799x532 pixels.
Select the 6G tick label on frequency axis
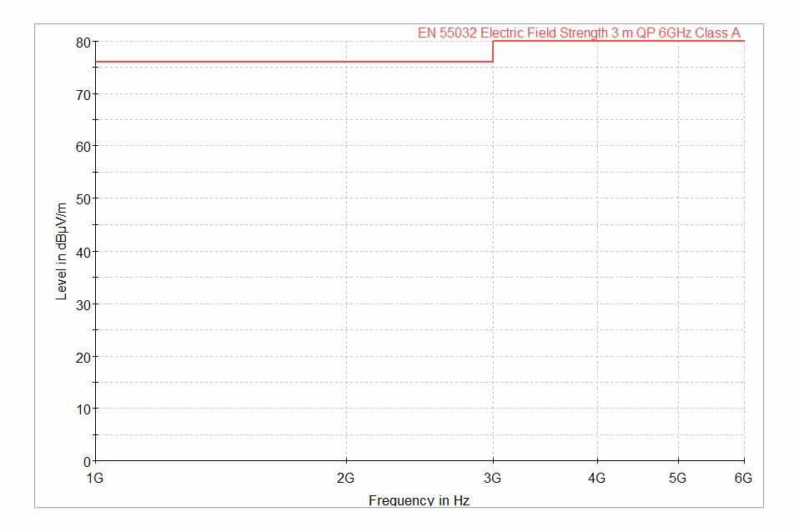(x=743, y=479)
